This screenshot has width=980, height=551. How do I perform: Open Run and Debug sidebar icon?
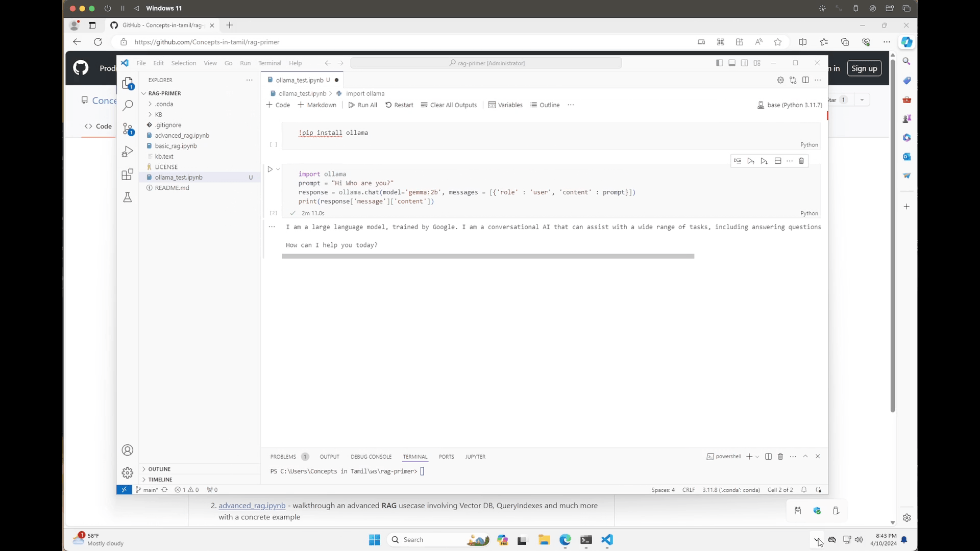tap(128, 152)
